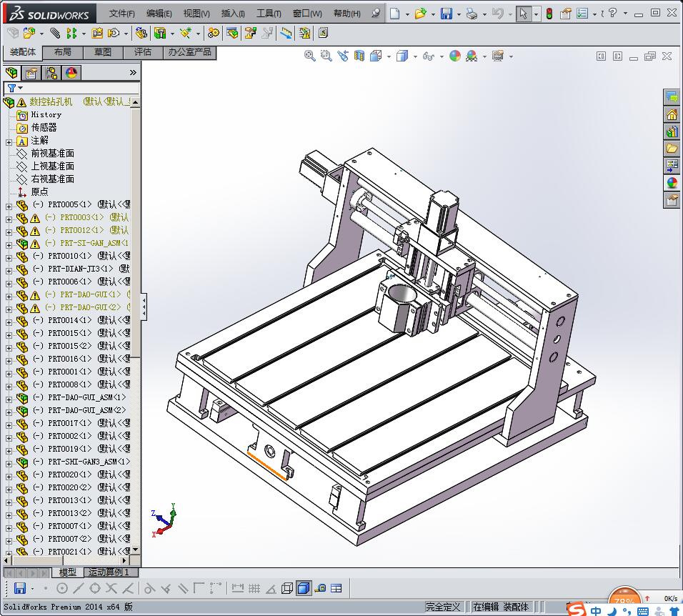Open the Design Library in the task pane
This screenshot has height=616, width=683.
tap(672, 131)
